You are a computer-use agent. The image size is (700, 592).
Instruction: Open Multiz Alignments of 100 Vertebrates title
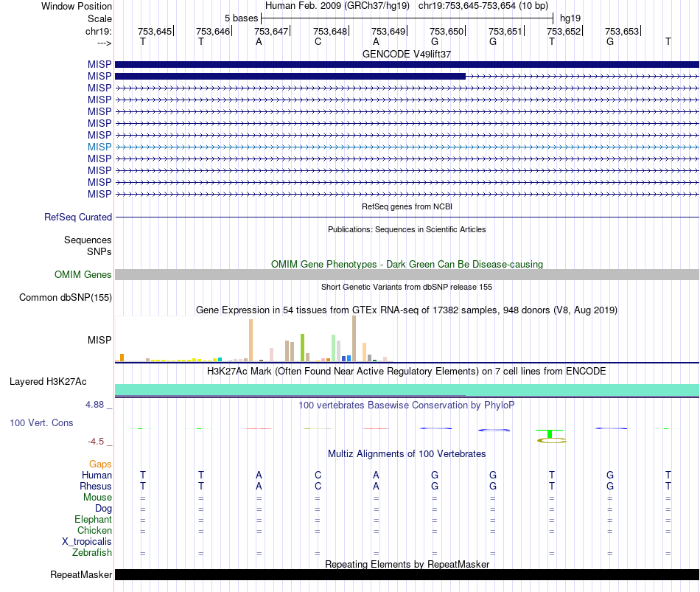(407, 454)
